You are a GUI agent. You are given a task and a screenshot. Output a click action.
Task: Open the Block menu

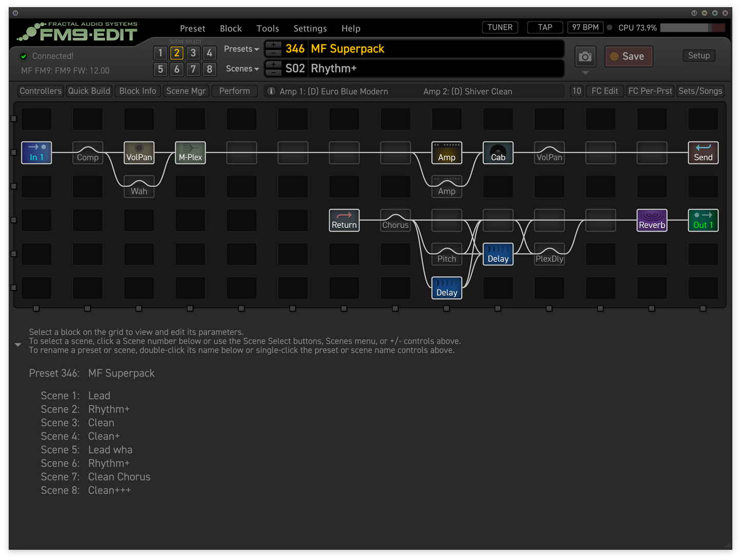231,29
